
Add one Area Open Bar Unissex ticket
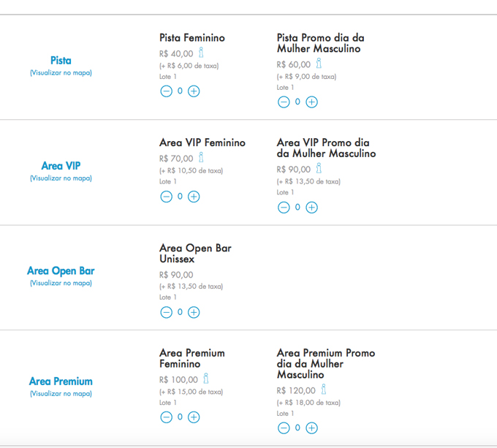point(194,312)
